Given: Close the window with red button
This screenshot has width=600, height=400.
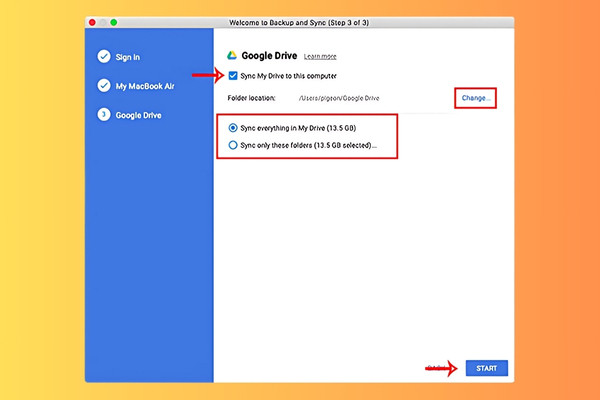Looking at the screenshot, I should pos(92,23).
